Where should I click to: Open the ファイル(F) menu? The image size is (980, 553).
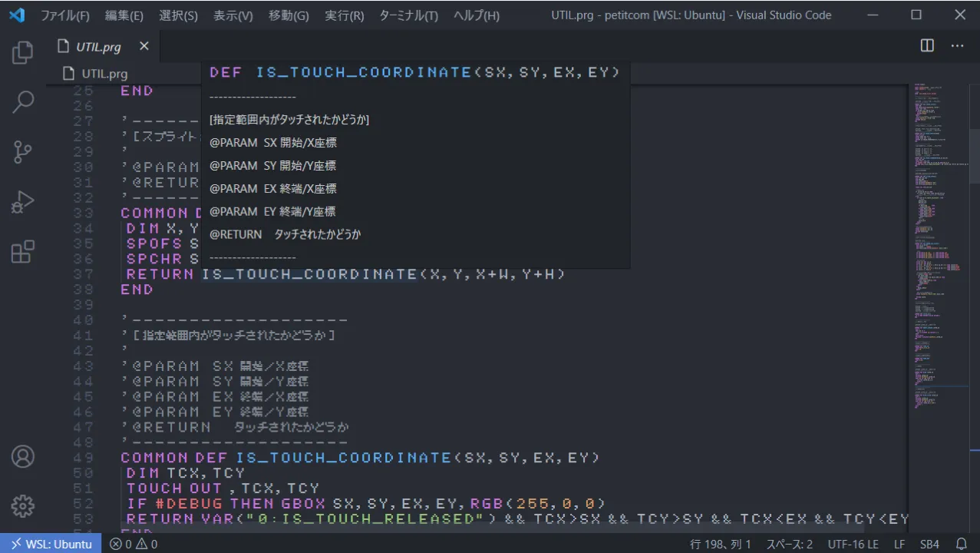(x=64, y=15)
